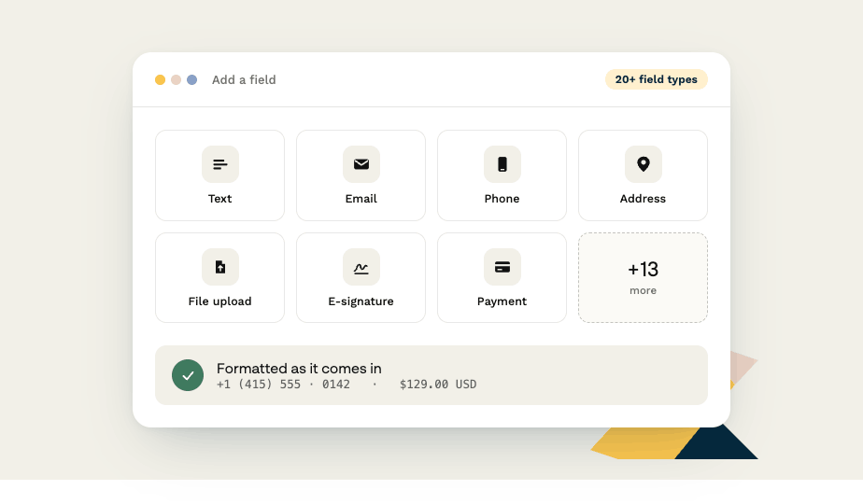Click the File upload document icon
The image size is (863, 504).
[220, 267]
